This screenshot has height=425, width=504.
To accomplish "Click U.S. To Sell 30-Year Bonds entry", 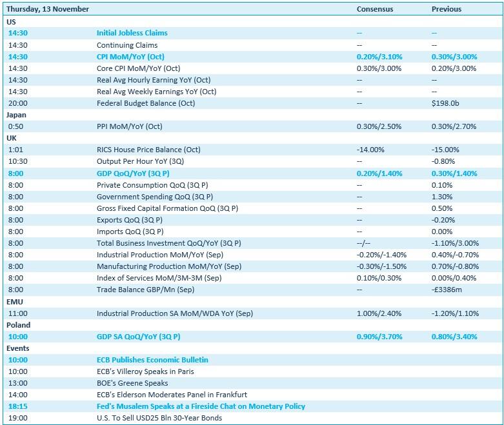I will pyautogui.click(x=159, y=418).
